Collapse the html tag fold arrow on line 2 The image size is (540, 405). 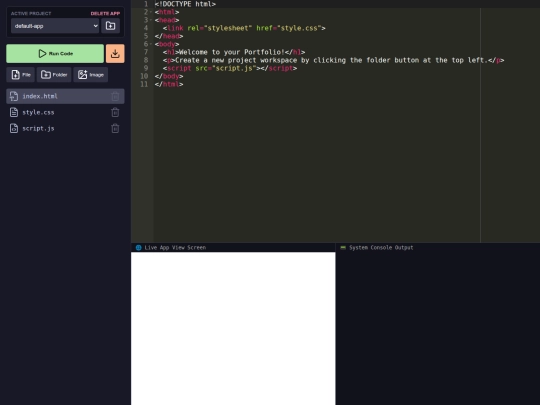click(x=151, y=12)
